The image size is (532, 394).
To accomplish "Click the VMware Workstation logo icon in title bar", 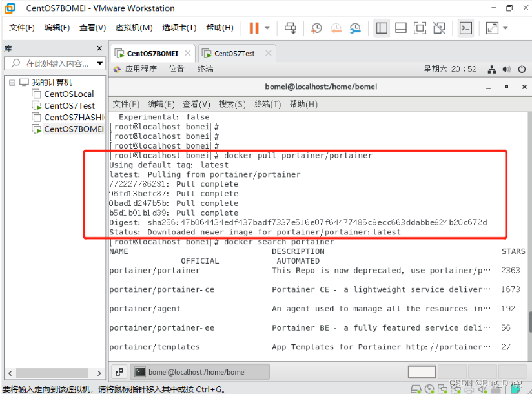I will click(x=10, y=8).
